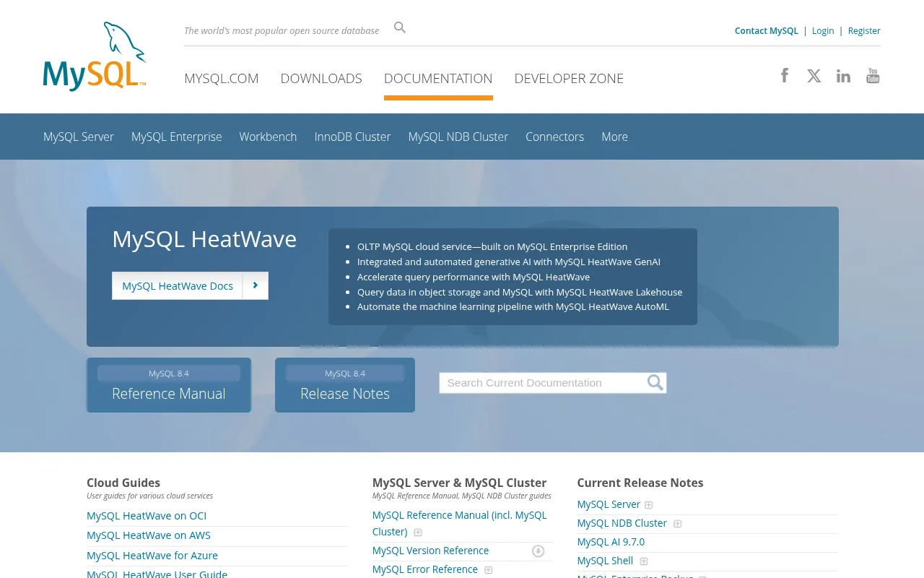
Task: Open the DEVELOPER ZONE tab
Action: [x=569, y=78]
